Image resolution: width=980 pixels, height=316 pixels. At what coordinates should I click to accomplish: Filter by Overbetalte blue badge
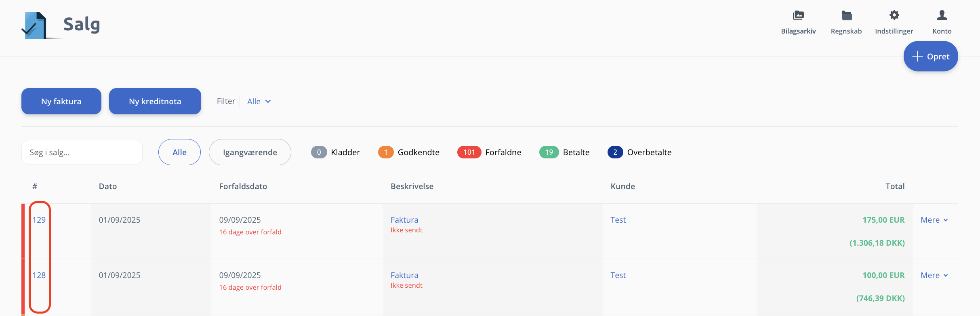point(615,152)
